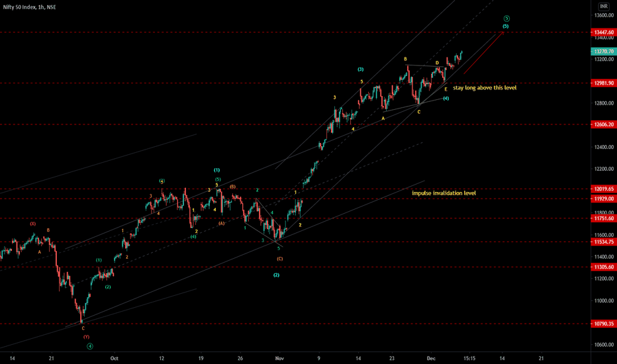
Task: Select the Nifty 50 Index chart title
Action: coord(30,7)
